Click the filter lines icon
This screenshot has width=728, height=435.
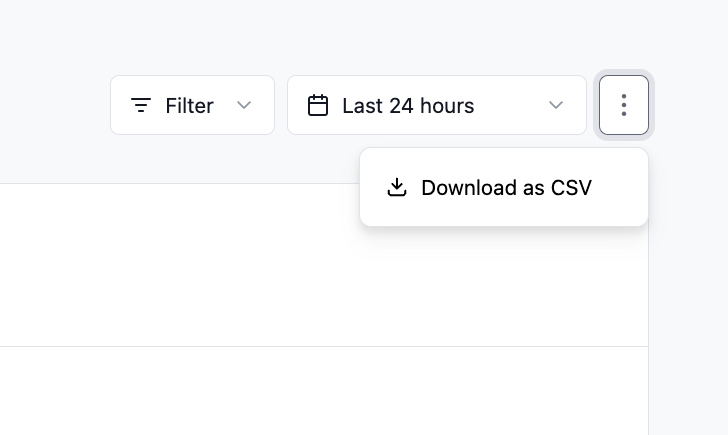click(x=141, y=105)
